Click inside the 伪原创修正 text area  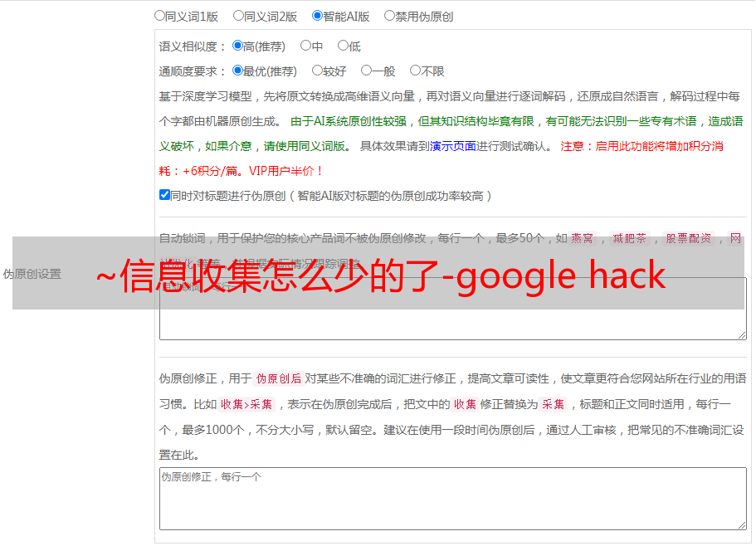coord(453,499)
